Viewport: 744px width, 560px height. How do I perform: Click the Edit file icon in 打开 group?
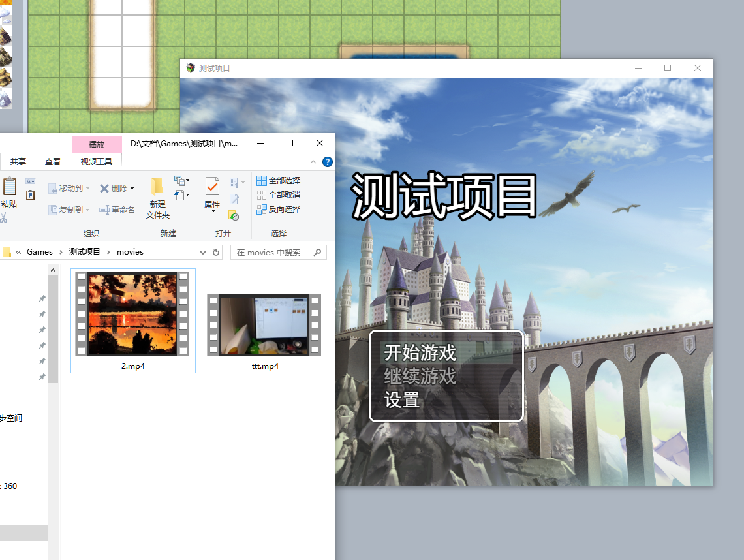pos(234,199)
